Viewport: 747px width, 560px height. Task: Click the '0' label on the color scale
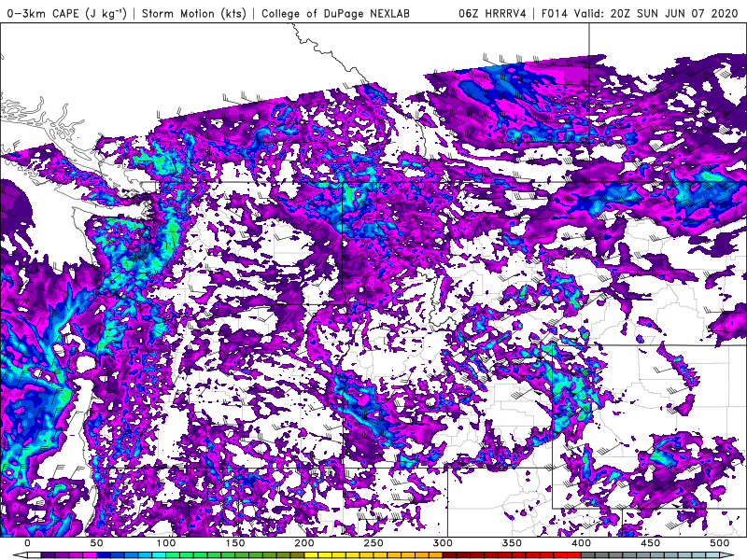coord(27,543)
